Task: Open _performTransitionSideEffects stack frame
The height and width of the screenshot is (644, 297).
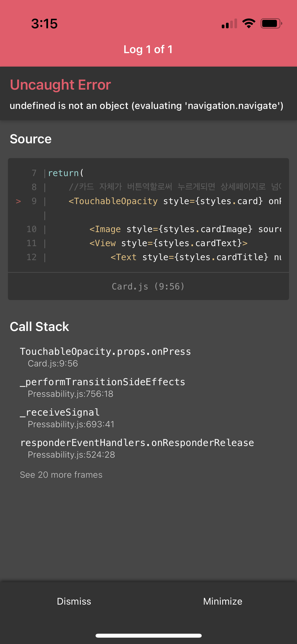Action: [102, 388]
